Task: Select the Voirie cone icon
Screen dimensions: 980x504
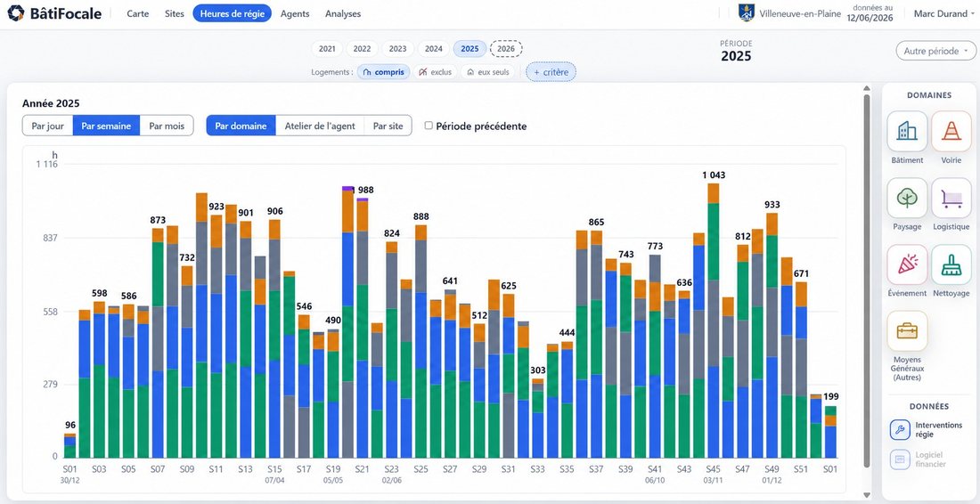Action: pyautogui.click(x=951, y=131)
